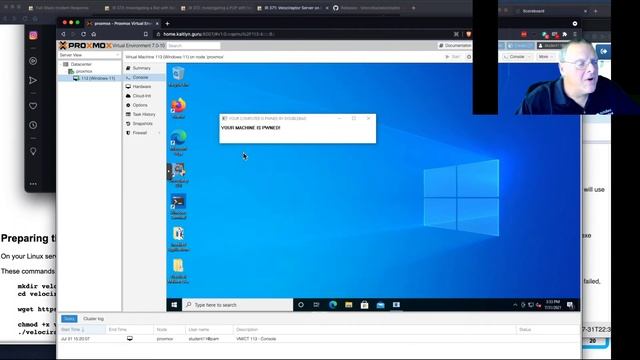Close the proxmox browser tab
This screenshot has height=360, width=640.
tap(157, 24)
